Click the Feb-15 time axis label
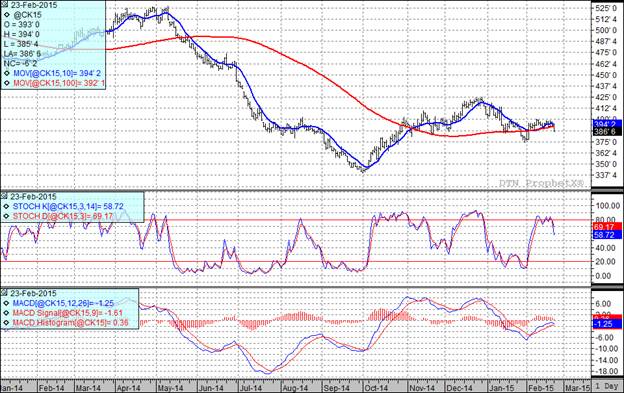This screenshot has height=393, width=624. (x=541, y=387)
